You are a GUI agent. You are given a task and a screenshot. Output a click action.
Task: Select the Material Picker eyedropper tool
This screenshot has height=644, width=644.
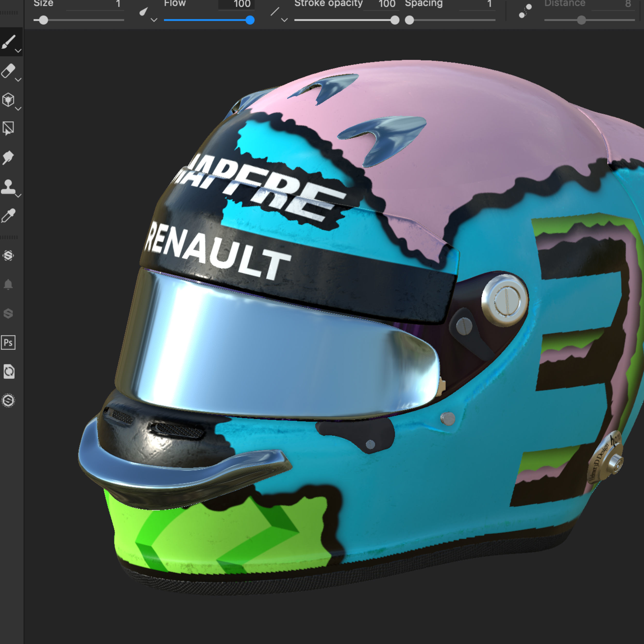pyautogui.click(x=8, y=215)
